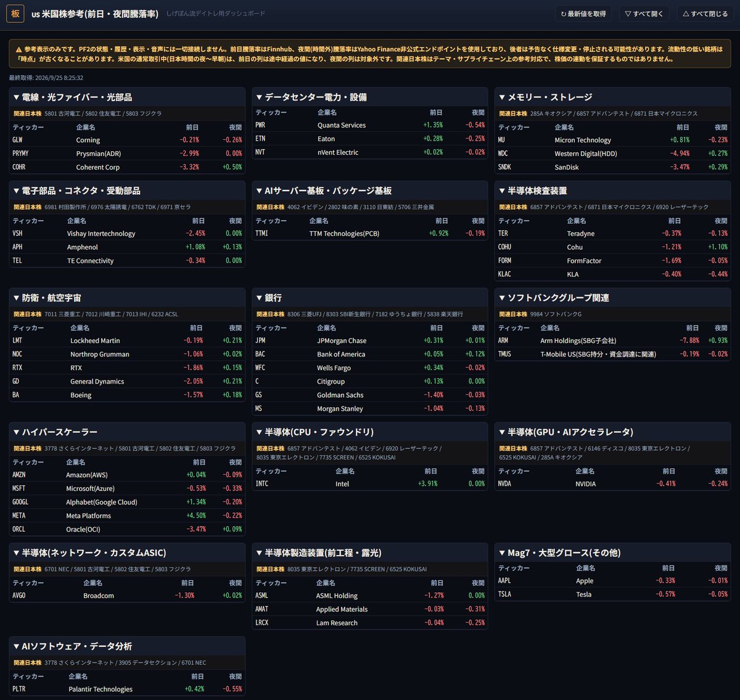Collapse the ハイパースケーラー section
Image resolution: width=740 pixels, height=700 pixels.
click(x=127, y=432)
